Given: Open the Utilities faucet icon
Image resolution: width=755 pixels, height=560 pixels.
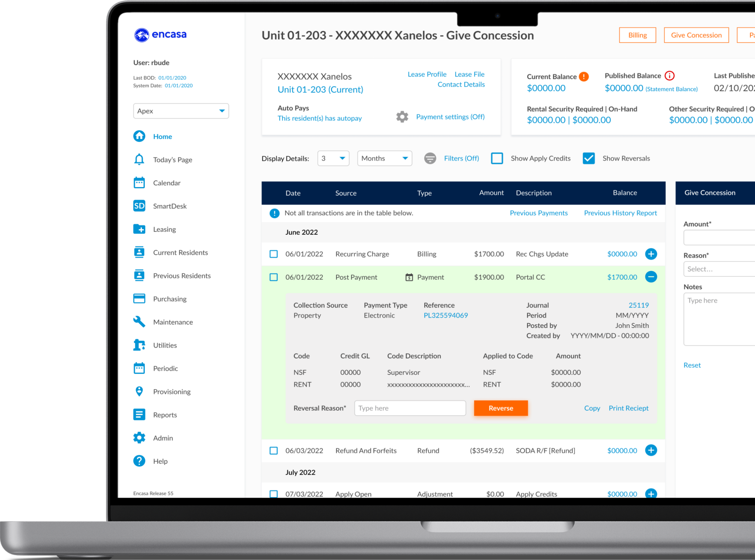Looking at the screenshot, I should pyautogui.click(x=139, y=345).
